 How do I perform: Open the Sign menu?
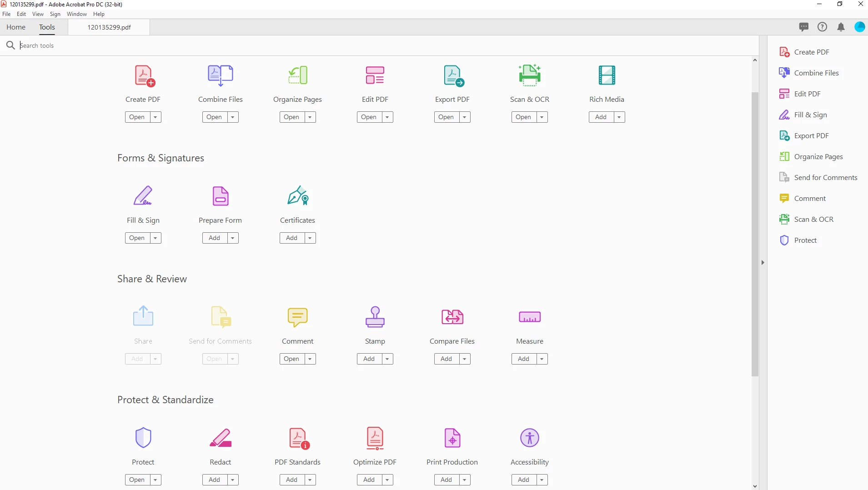[55, 14]
